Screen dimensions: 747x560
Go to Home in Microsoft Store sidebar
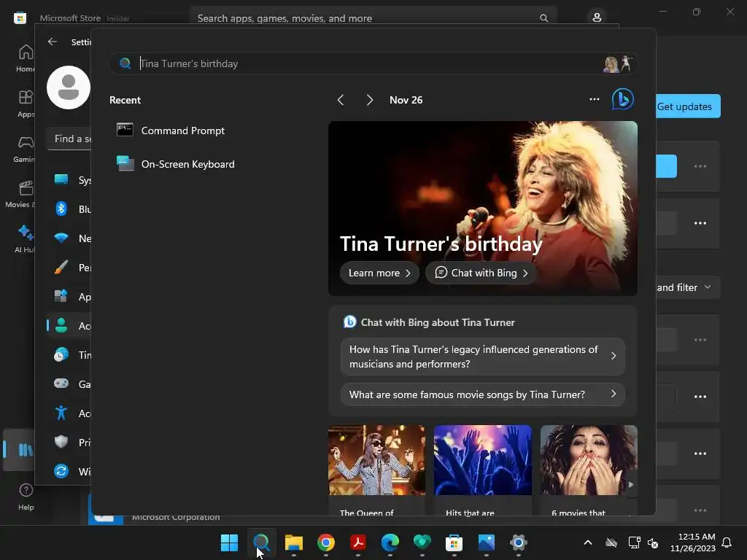point(26,58)
